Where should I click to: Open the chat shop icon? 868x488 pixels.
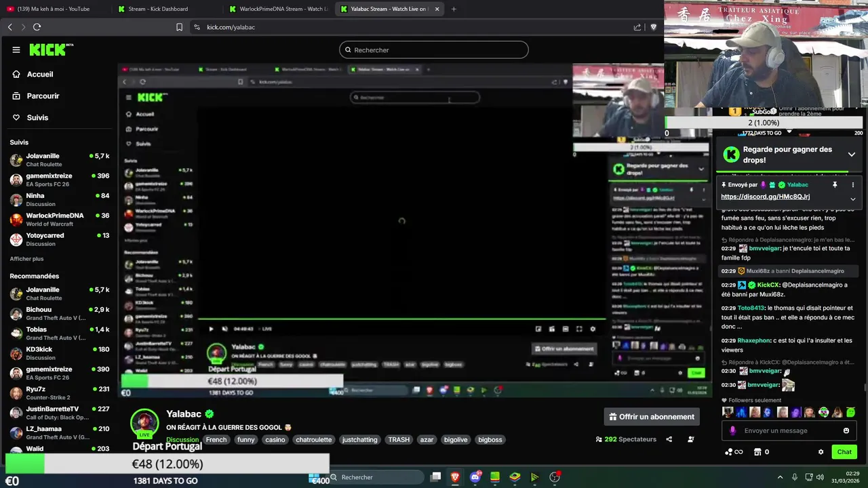click(x=757, y=452)
